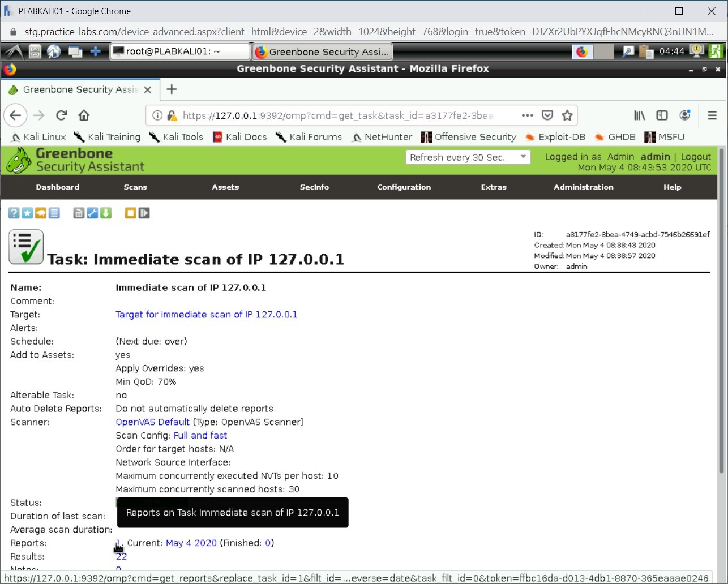Image resolution: width=728 pixels, height=584 pixels.
Task: Expand the page actions ellipsis menu
Action: click(x=528, y=115)
